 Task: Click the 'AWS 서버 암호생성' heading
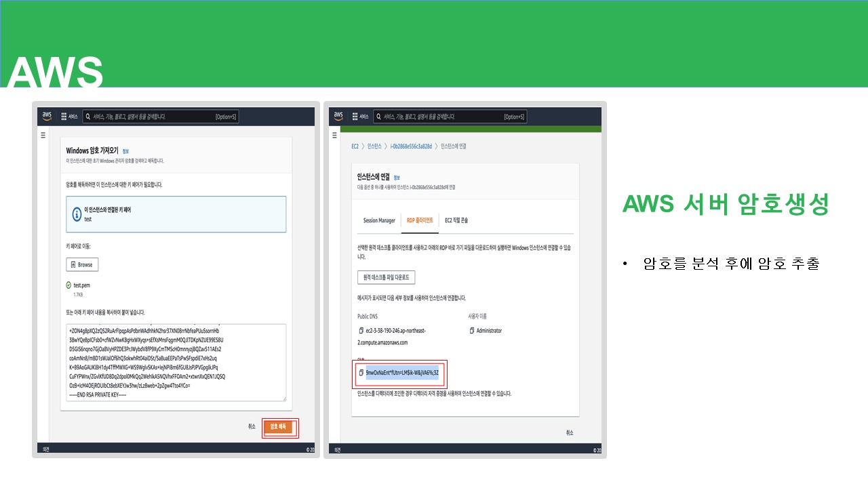tap(726, 205)
